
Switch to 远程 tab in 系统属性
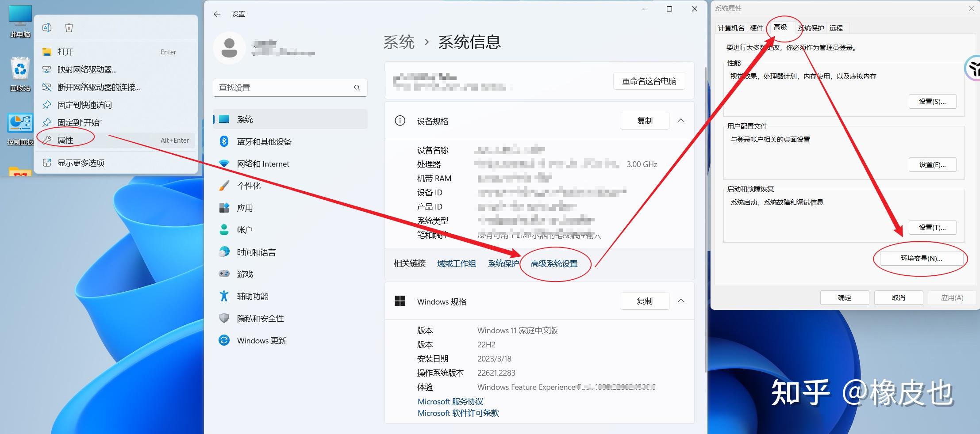[x=836, y=28]
